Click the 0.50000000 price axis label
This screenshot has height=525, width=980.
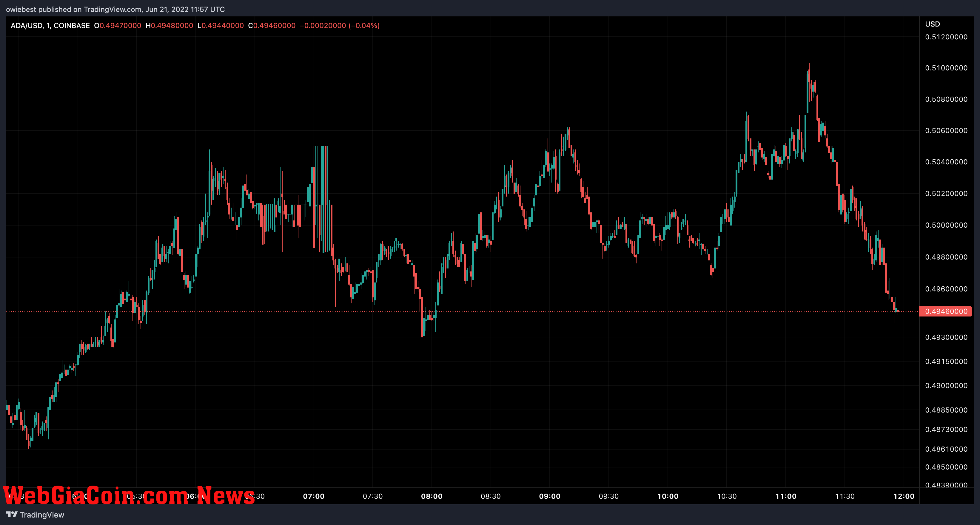[946, 225]
